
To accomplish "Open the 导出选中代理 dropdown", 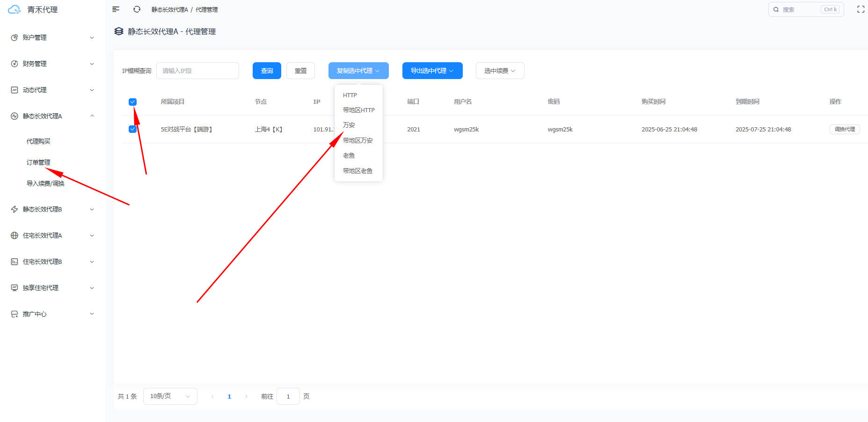I will 432,71.
